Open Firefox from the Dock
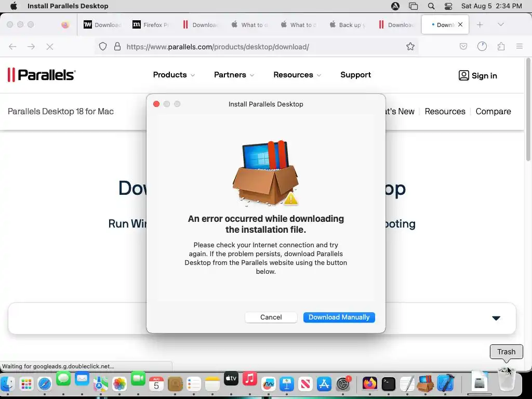 point(369,384)
